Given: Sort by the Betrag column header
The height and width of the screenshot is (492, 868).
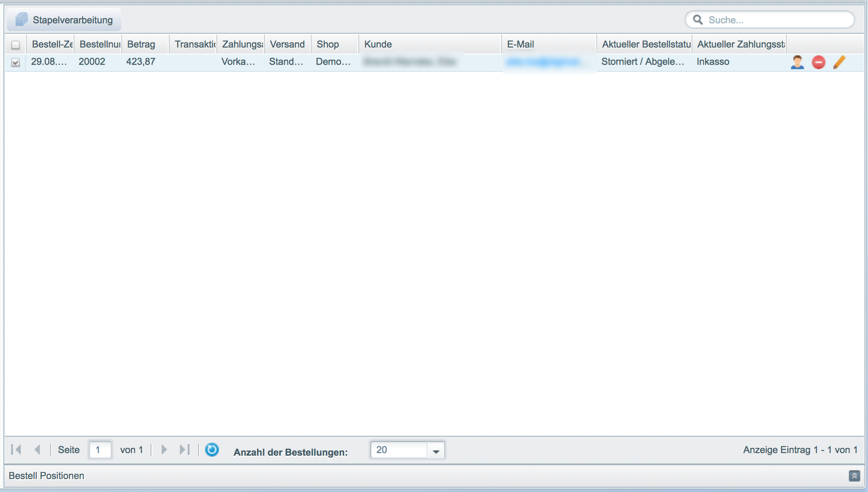Looking at the screenshot, I should 145,44.
